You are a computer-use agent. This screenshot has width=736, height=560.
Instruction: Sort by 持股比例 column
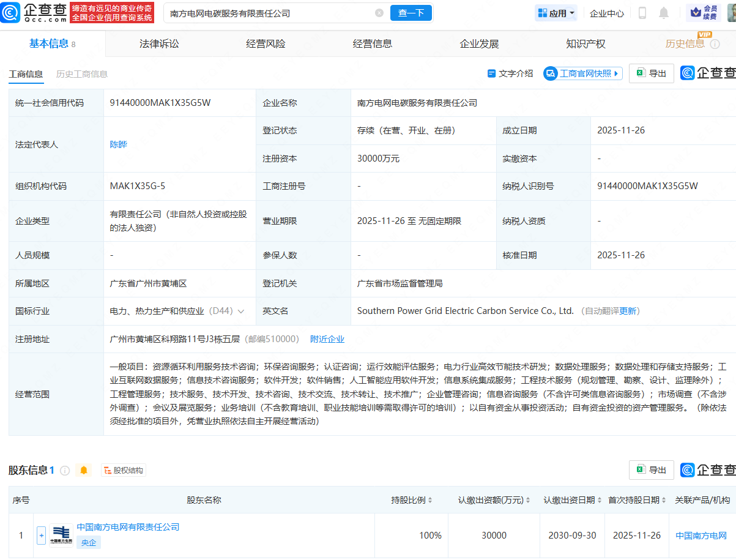[412, 500]
